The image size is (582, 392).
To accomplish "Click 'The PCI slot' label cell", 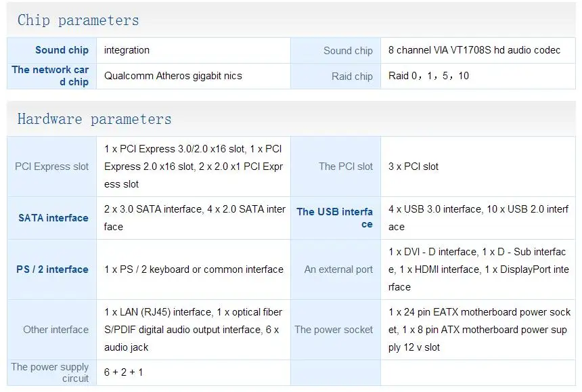I will click(x=346, y=167).
